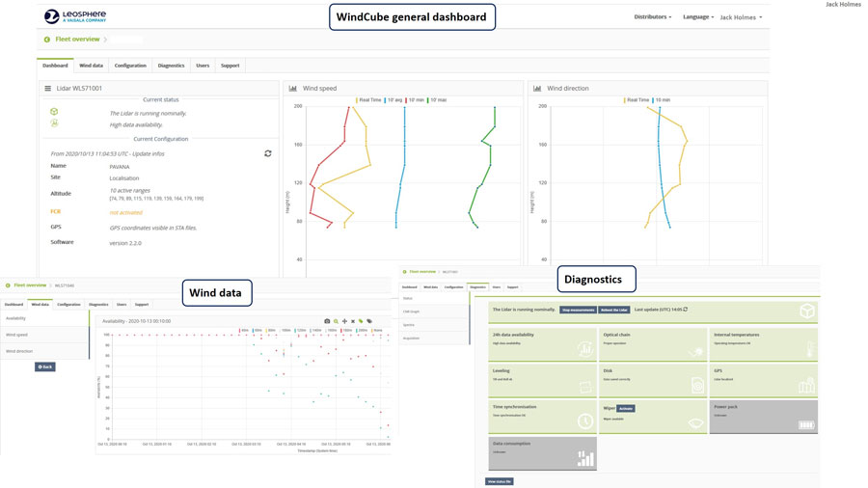
Task: Click the Stop measurements button
Action: click(x=578, y=310)
